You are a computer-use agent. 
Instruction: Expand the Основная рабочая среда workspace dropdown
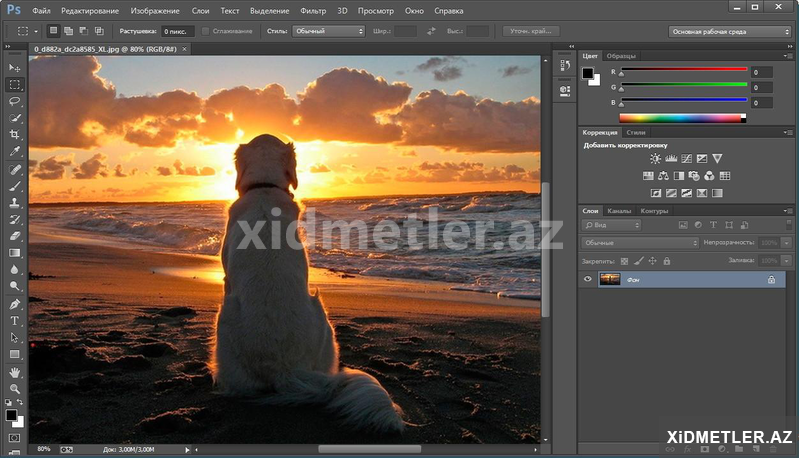(729, 31)
